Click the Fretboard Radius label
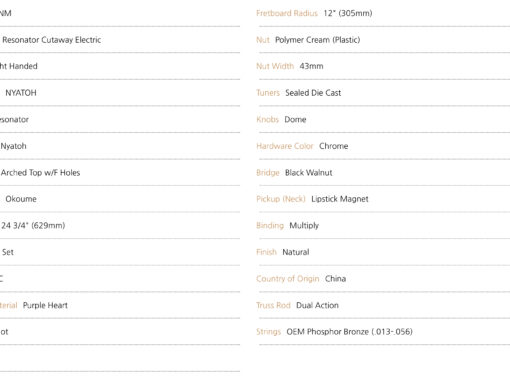Screen dimensions: 510x382 287,13
